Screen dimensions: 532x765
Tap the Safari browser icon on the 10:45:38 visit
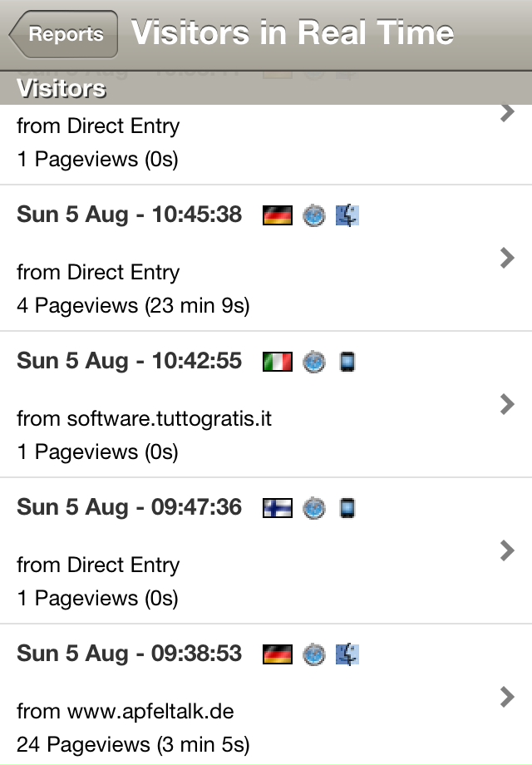click(314, 215)
